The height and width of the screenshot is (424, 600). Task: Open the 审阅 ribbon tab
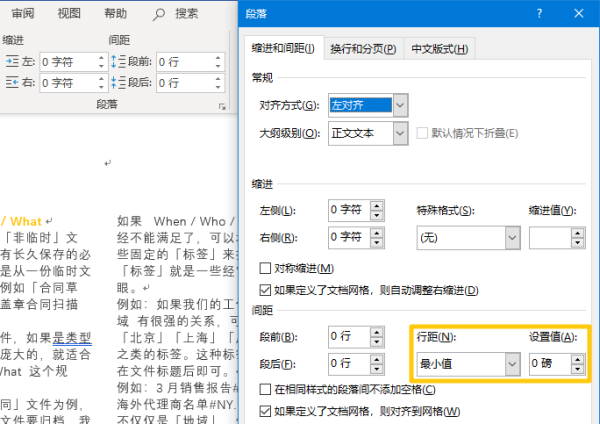[x=23, y=14]
